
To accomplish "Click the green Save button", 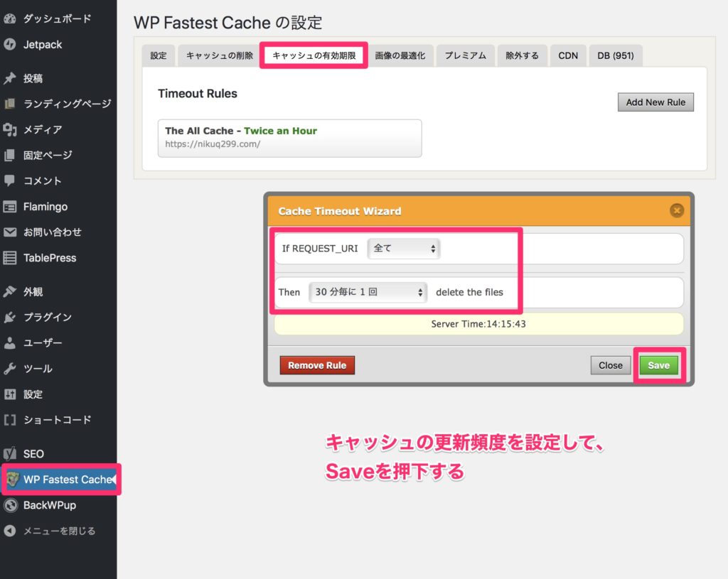I will coord(659,365).
